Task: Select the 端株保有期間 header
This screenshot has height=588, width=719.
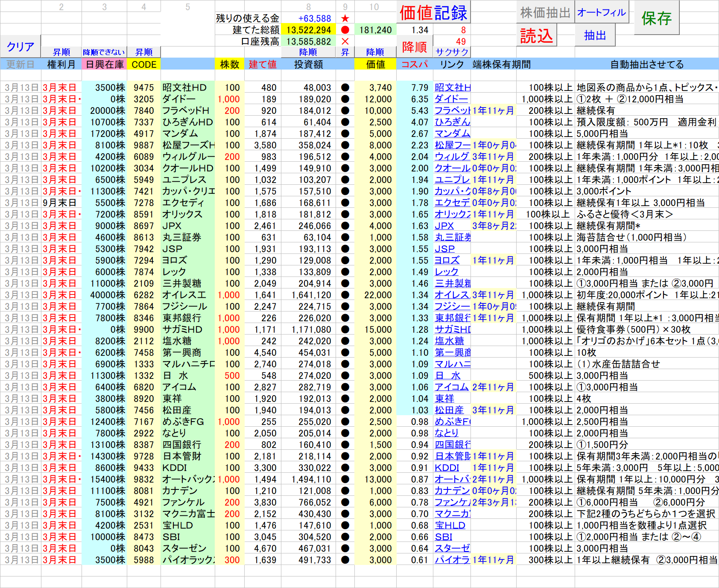Action: pyautogui.click(x=502, y=64)
